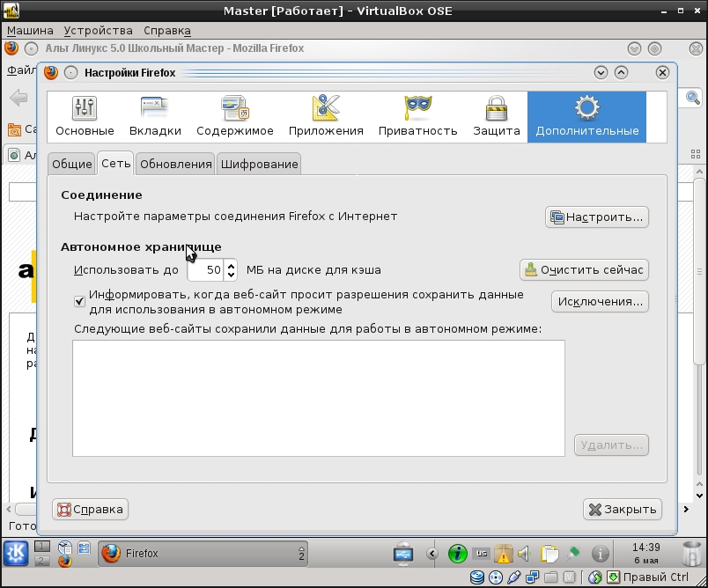Click the Справка help button
708x588 pixels.
click(91, 509)
